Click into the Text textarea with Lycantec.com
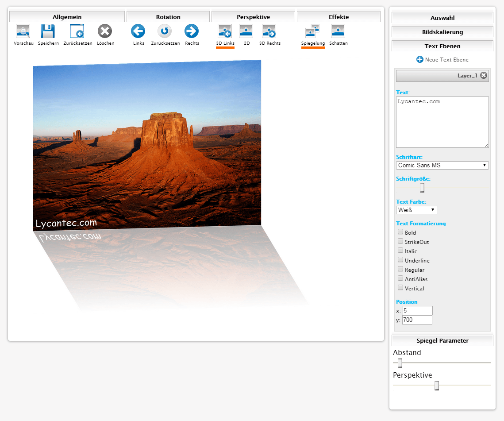Viewport: 504px width, 421px height. pyautogui.click(x=442, y=122)
